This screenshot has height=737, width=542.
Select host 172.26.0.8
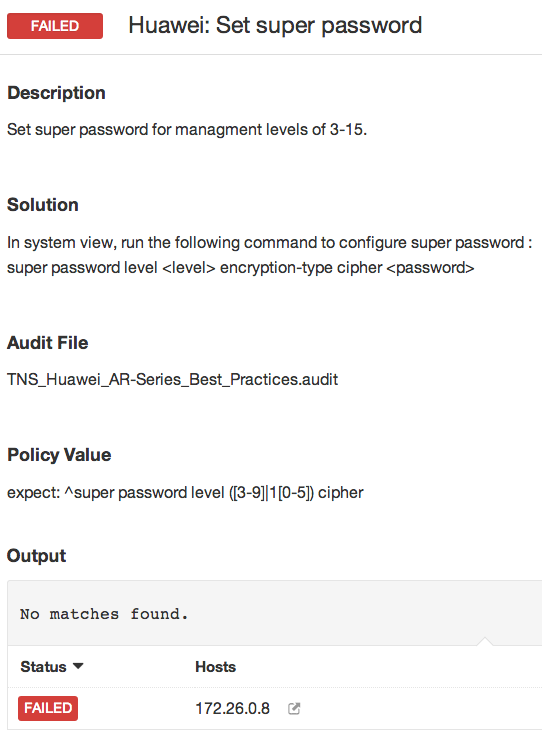pos(233,708)
